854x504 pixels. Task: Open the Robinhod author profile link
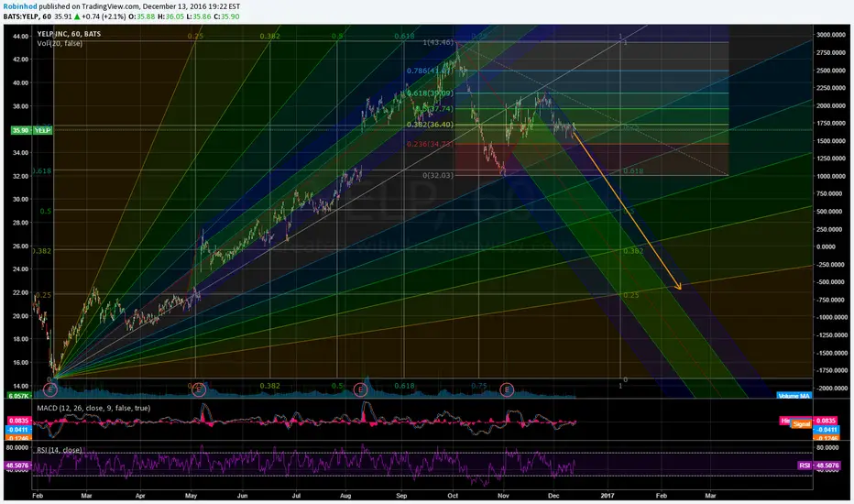20,6
